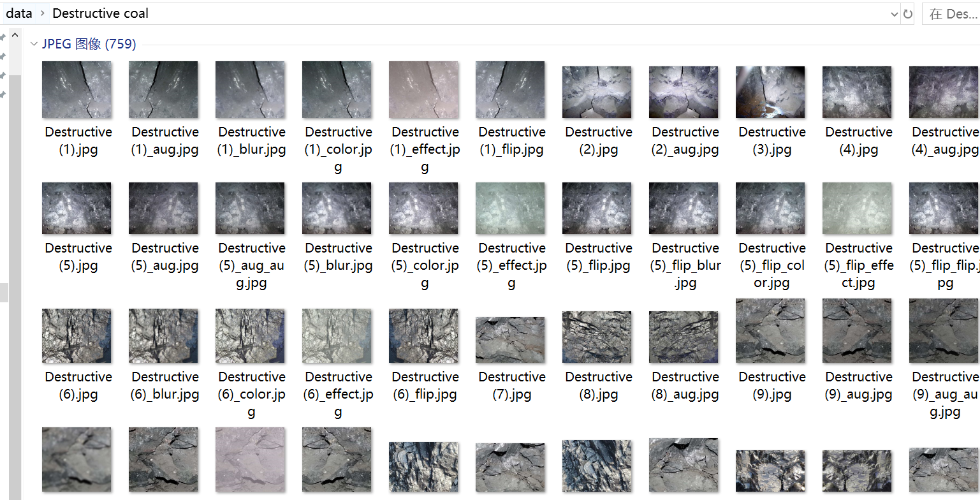Select the Destructive (7).jpg file
This screenshot has height=500, width=980.
(510, 339)
